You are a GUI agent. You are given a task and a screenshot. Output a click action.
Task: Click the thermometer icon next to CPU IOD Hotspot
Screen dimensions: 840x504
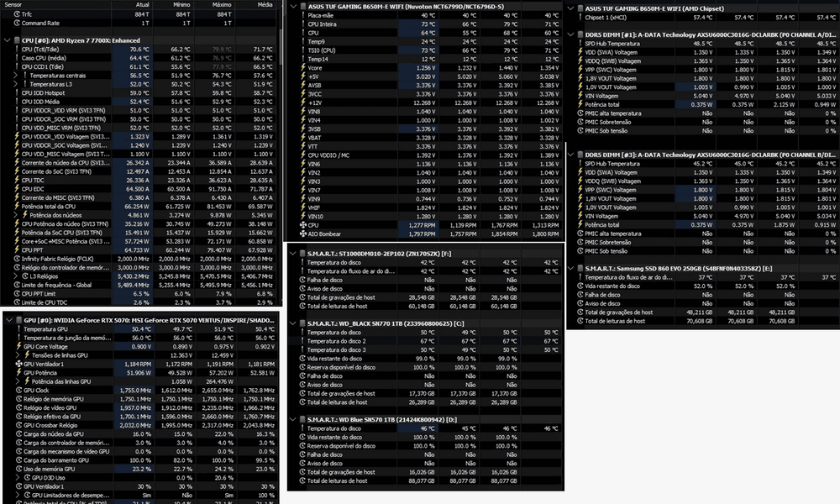[17, 92]
